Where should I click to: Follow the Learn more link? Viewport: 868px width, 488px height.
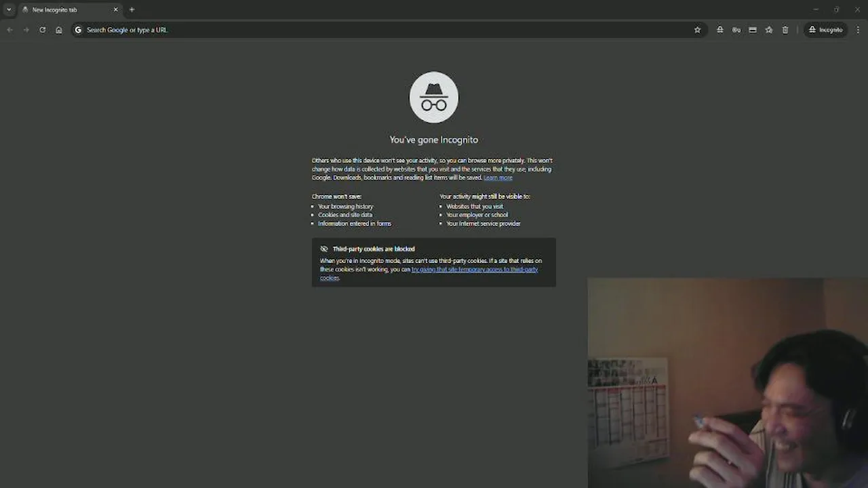pyautogui.click(x=498, y=178)
